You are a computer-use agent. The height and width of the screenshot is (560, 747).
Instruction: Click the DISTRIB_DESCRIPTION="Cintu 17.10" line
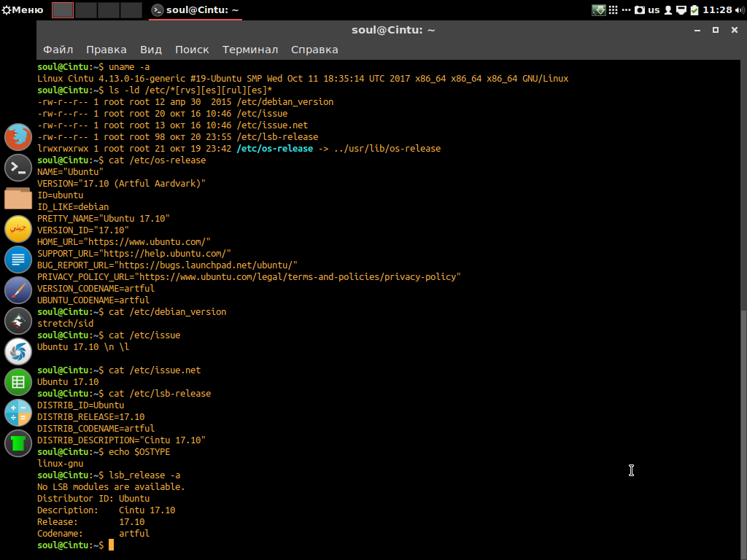pyautogui.click(x=122, y=440)
